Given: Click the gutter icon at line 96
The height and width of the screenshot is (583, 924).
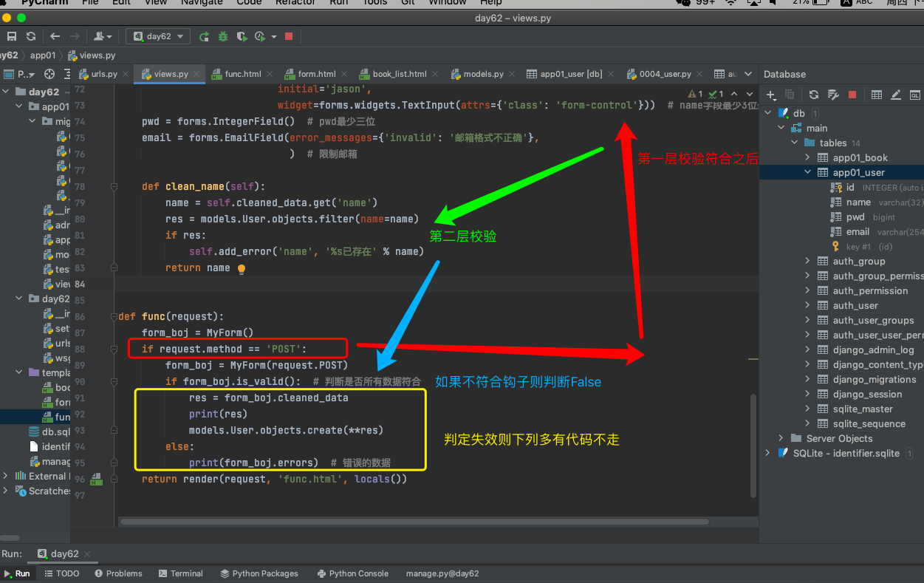Looking at the screenshot, I should tap(95, 480).
